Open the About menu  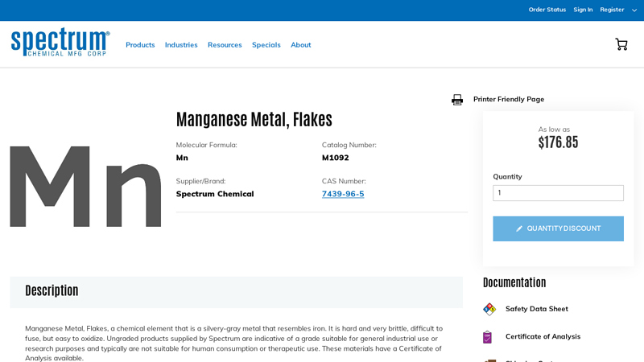point(300,45)
